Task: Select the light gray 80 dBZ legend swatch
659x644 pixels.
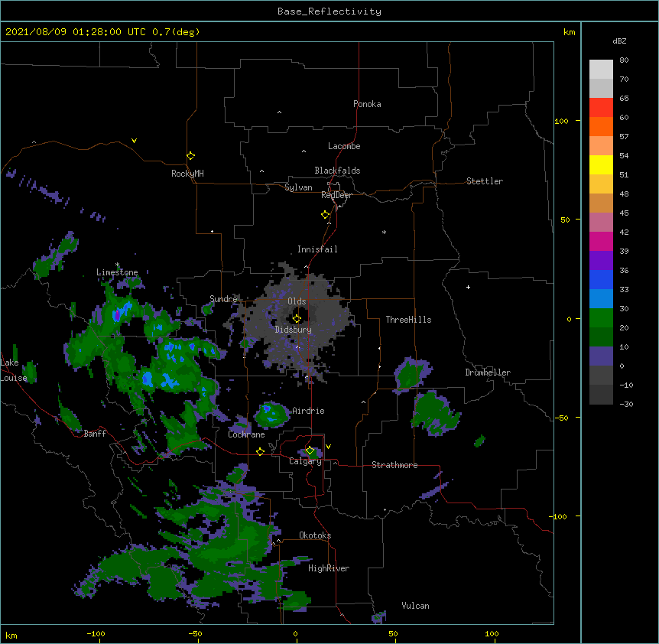Action: [x=601, y=69]
